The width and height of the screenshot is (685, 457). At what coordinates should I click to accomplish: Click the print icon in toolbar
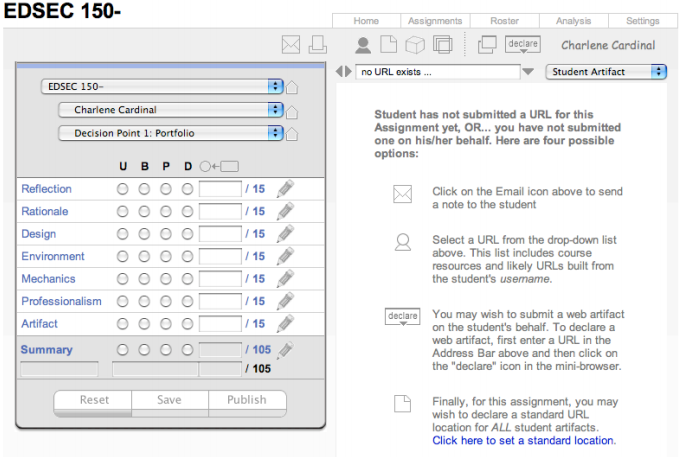[x=317, y=44]
